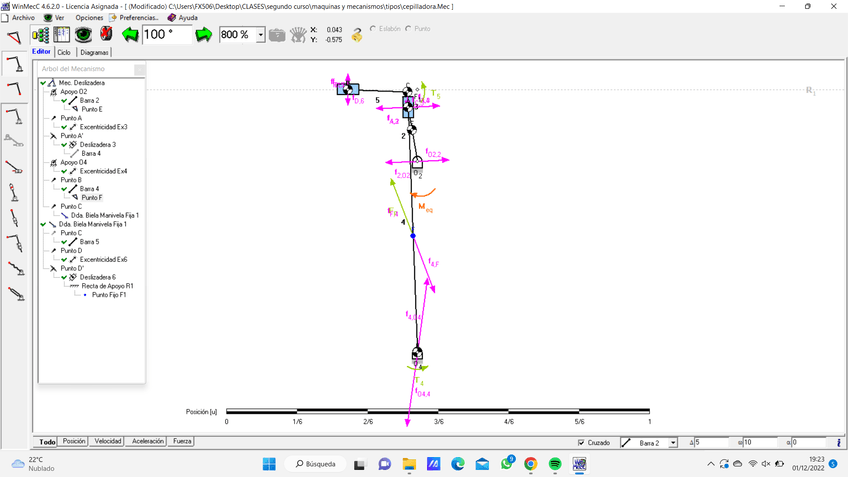This screenshot has width=848, height=477.
Task: Select Deslizadera 6 in the mechanism tree
Action: (97, 277)
